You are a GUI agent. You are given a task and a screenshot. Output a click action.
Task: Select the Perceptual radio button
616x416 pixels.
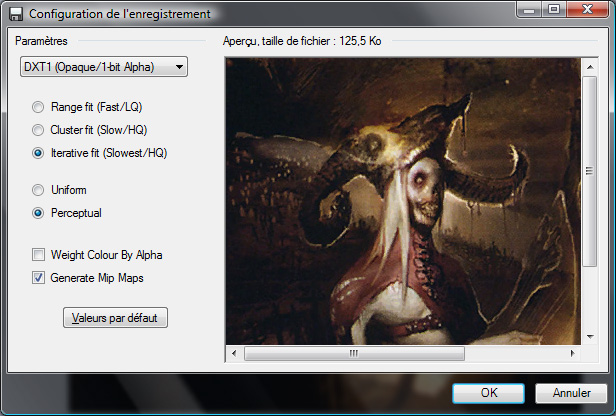(38, 213)
